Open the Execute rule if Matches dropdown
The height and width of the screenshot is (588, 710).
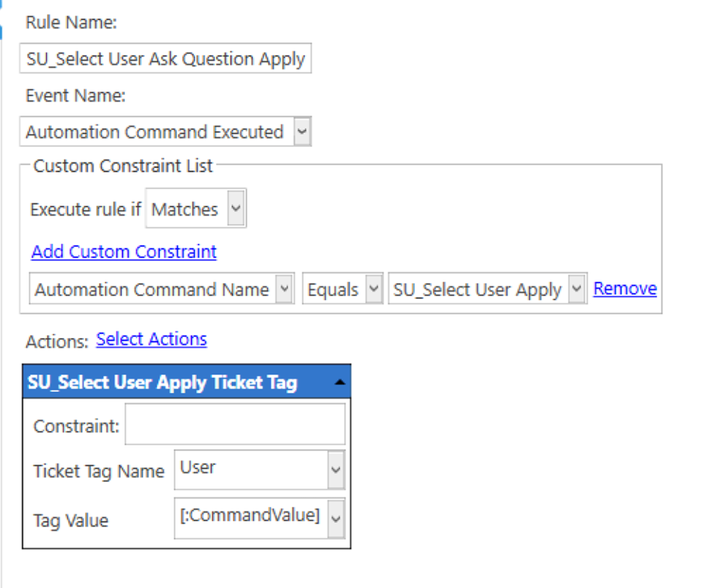[195, 208]
